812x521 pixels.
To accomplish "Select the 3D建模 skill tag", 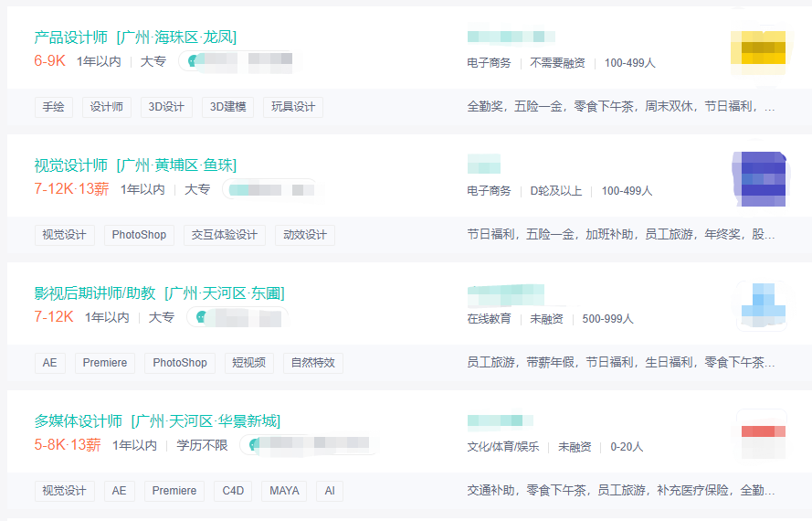I will pyautogui.click(x=228, y=107).
